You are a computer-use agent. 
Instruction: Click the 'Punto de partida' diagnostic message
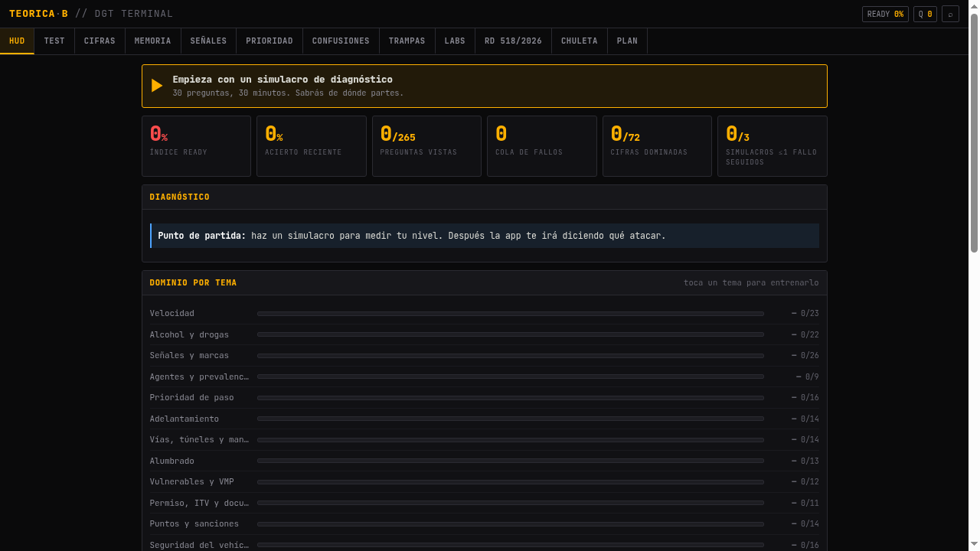[x=485, y=236]
